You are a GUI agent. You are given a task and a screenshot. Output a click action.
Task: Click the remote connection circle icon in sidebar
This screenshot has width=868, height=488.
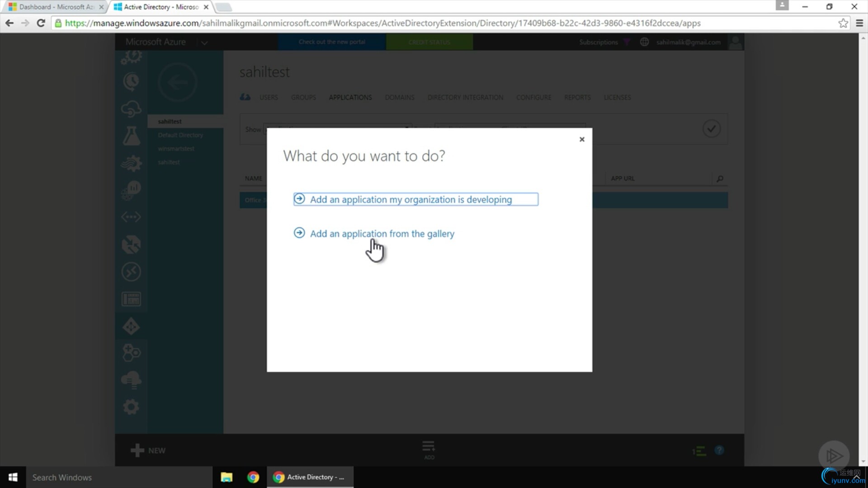pos(131,272)
